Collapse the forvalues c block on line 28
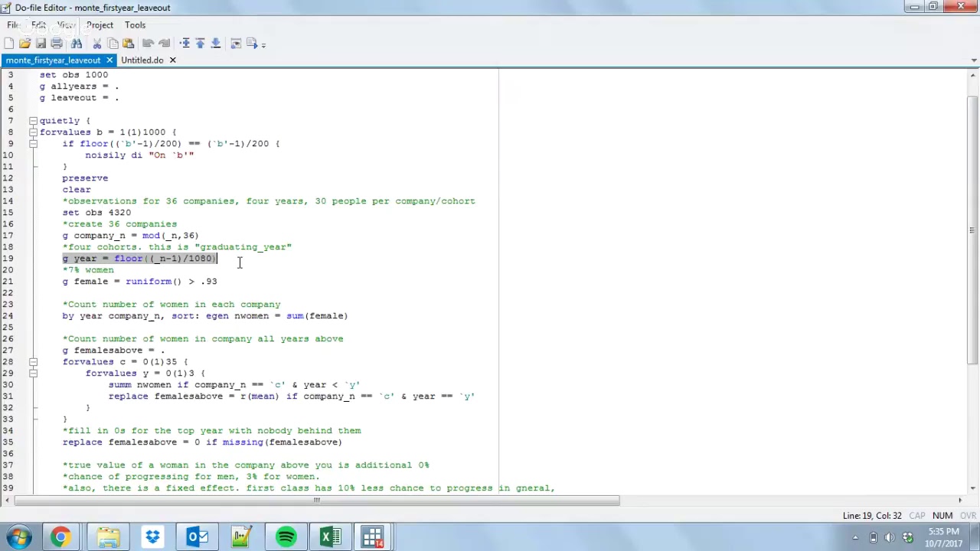980x551 pixels. tap(33, 361)
